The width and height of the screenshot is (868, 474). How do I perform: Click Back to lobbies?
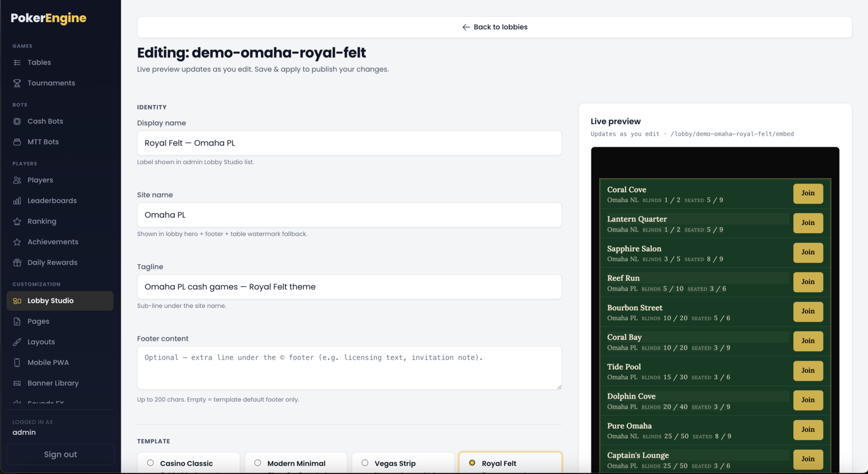coord(494,27)
